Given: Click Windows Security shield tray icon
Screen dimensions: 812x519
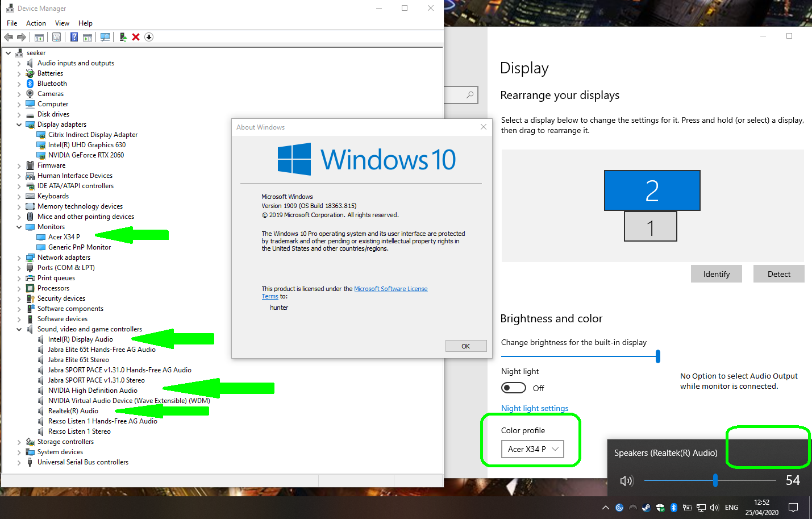Looking at the screenshot, I should [x=660, y=508].
